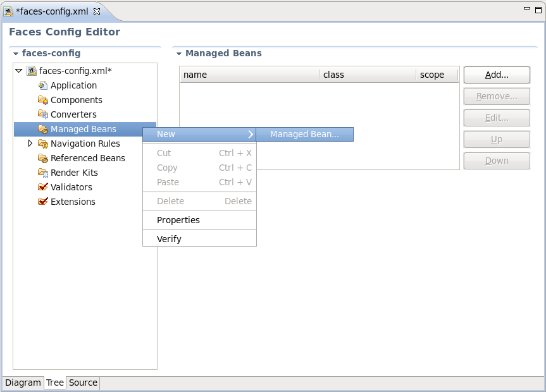Select Verify in the context menu
The height and width of the screenshot is (392, 546).
pos(169,239)
